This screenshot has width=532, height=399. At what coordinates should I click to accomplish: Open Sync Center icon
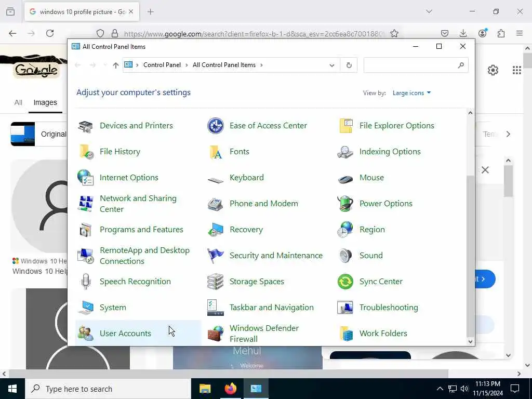coord(345,282)
